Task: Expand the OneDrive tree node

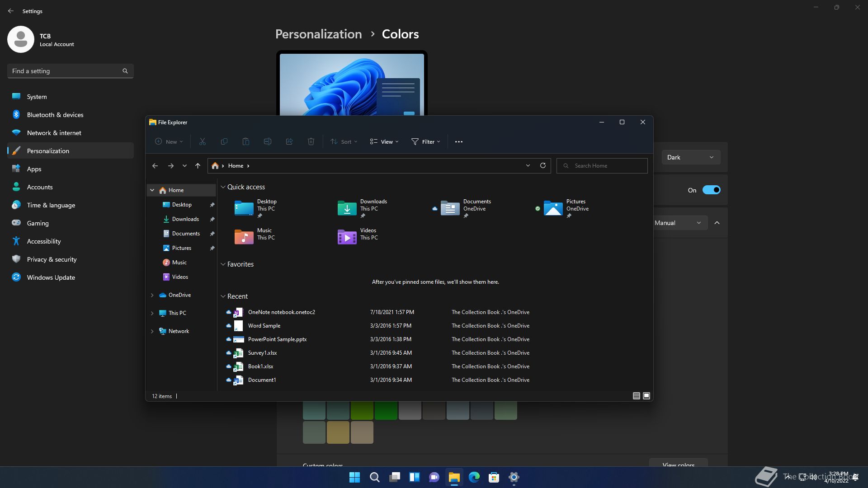Action: (152, 295)
